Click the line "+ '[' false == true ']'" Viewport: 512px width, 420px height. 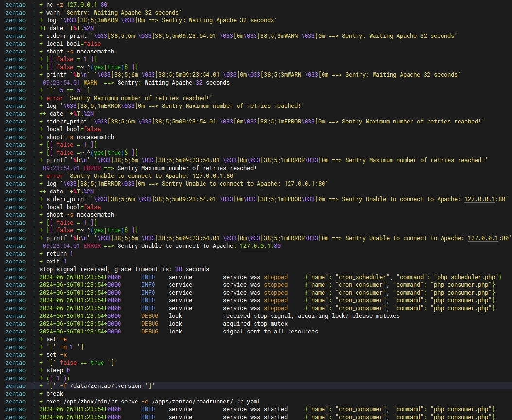(78, 363)
